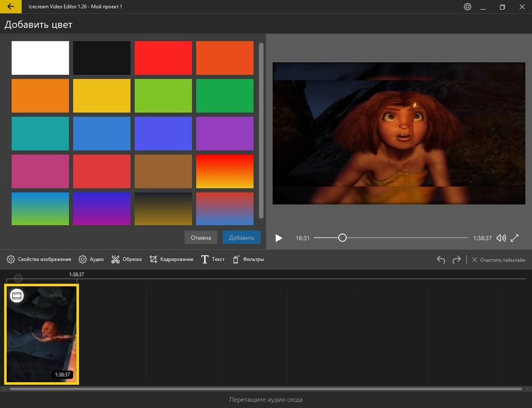
Task: Click the clip type icon on thumbnail
Action: coord(17,296)
